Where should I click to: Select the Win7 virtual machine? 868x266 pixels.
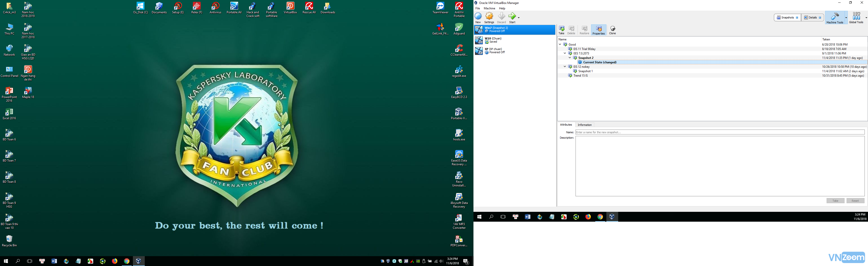[515, 30]
